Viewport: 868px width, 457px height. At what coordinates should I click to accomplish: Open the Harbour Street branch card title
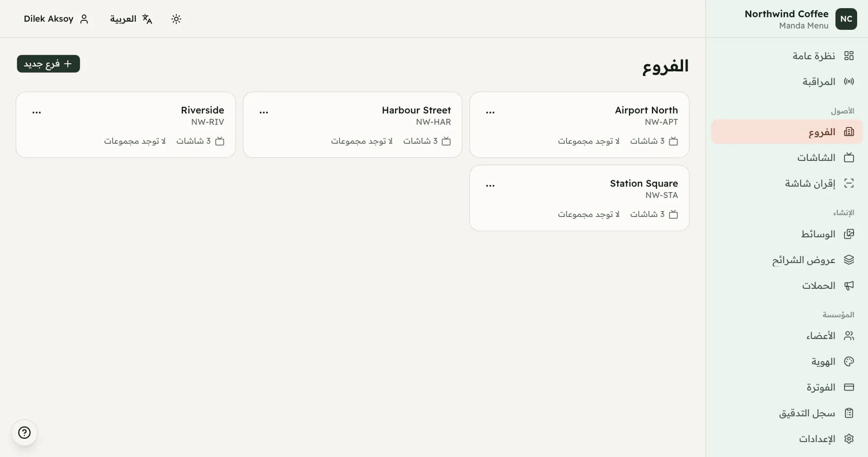coord(416,110)
